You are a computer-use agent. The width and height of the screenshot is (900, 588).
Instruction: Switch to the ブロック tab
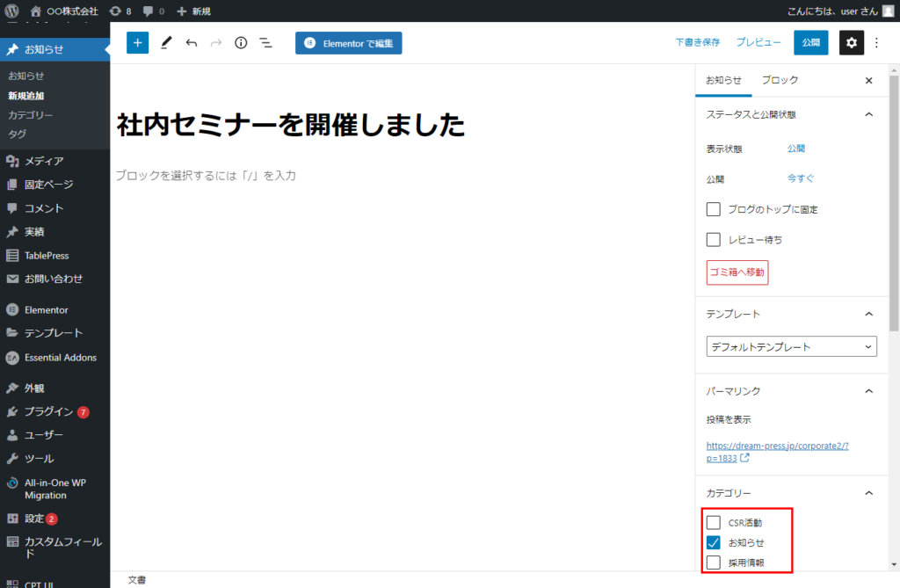780,80
